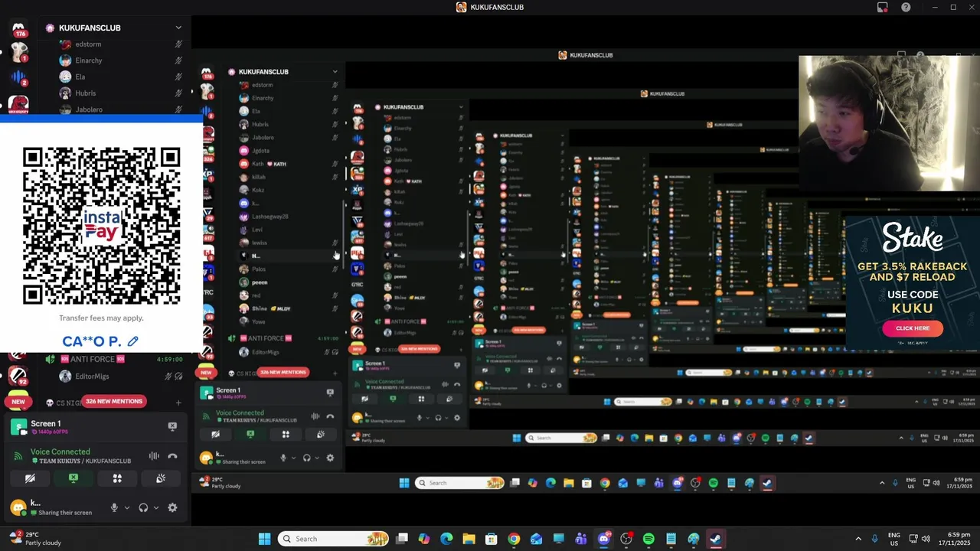This screenshot has width=980, height=551.
Task: Open the blue waveform server with 2 badge
Action: pos(18,77)
